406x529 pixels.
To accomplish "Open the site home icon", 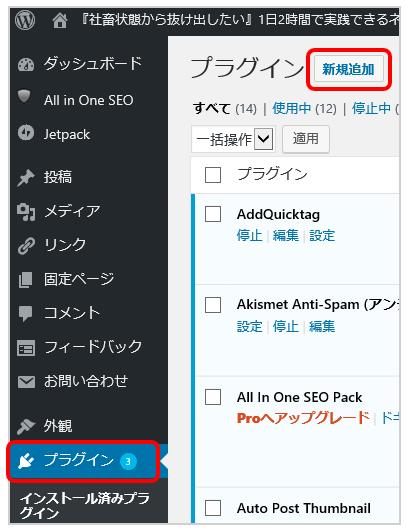I will (x=60, y=21).
